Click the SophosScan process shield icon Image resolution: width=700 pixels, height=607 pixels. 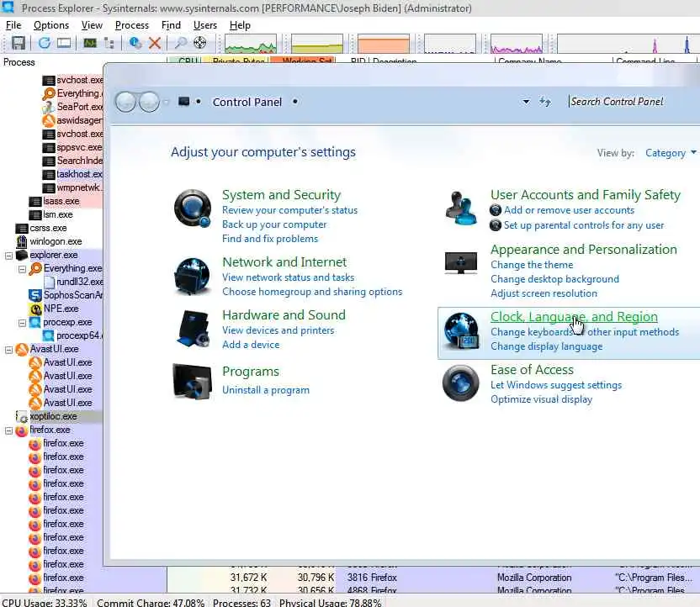point(34,295)
